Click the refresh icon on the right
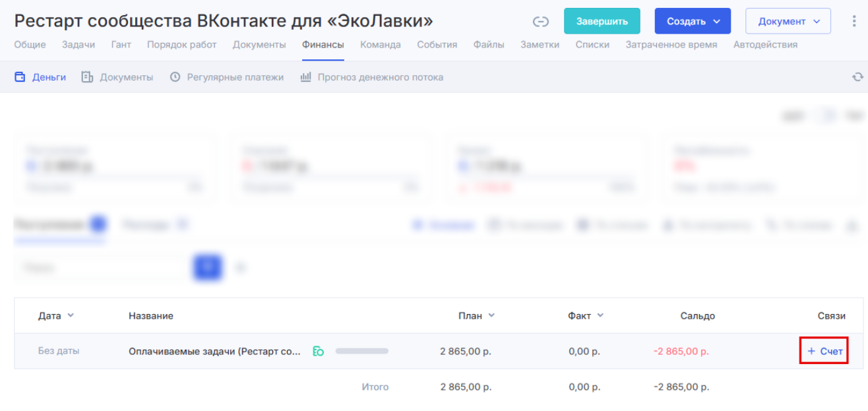The height and width of the screenshot is (411, 868). click(x=857, y=77)
